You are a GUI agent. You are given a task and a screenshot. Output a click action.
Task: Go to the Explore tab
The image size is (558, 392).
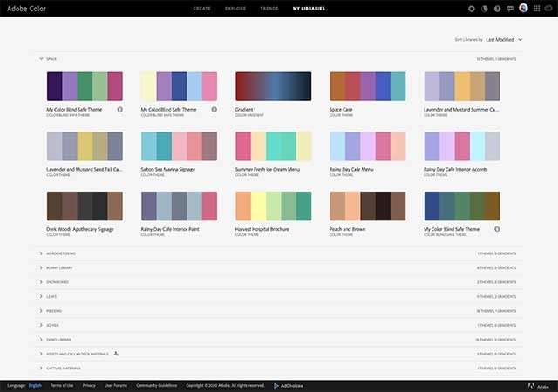(x=235, y=8)
